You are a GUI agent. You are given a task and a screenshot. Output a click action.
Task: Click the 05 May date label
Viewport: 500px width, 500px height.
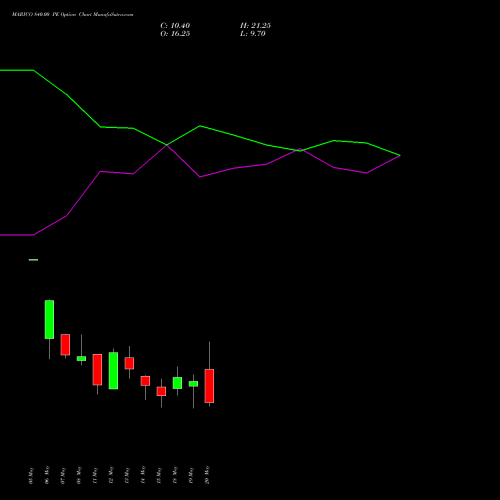tap(31, 475)
